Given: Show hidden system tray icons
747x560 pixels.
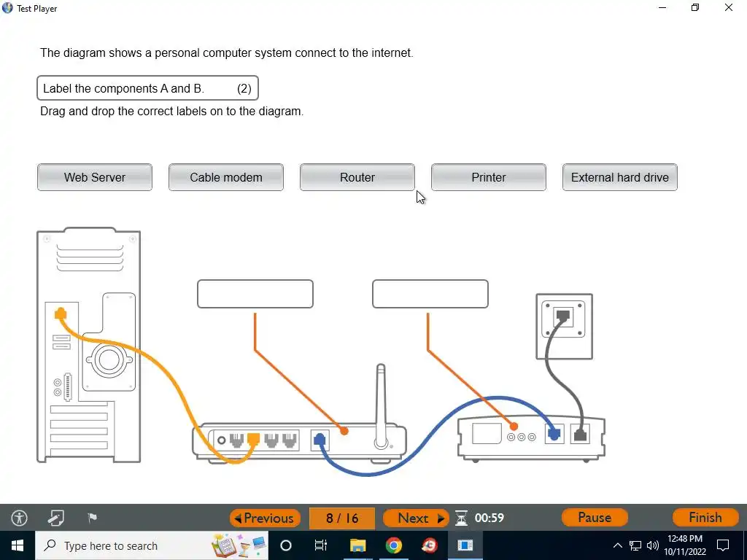Looking at the screenshot, I should [x=617, y=545].
